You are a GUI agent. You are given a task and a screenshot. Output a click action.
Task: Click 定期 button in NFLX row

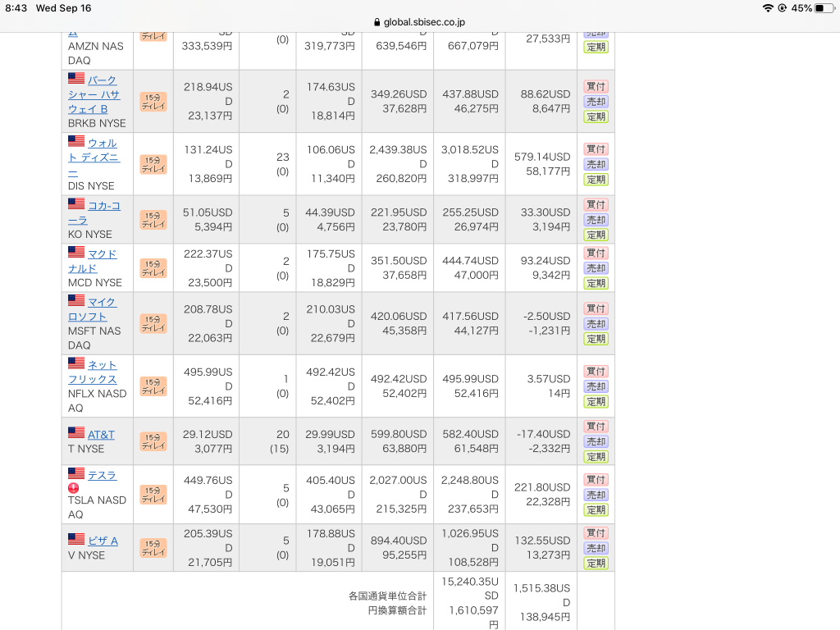(x=596, y=401)
